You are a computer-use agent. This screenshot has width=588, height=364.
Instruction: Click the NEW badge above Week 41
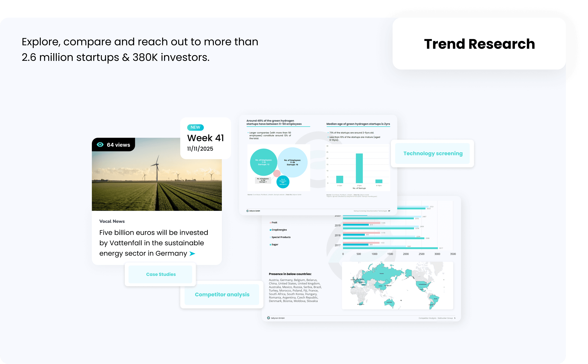click(x=195, y=127)
